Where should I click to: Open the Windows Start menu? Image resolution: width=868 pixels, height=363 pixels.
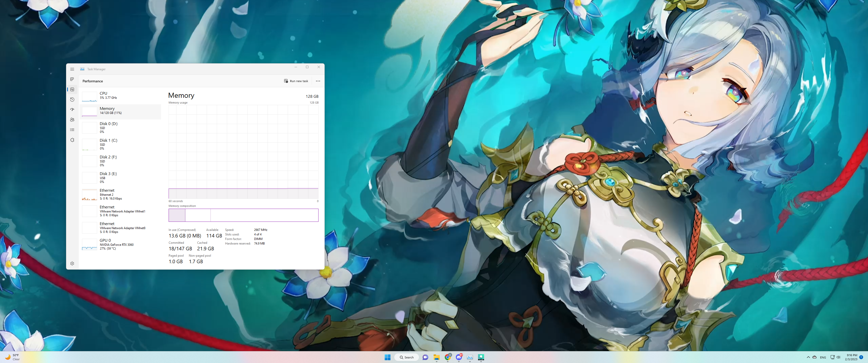387,357
